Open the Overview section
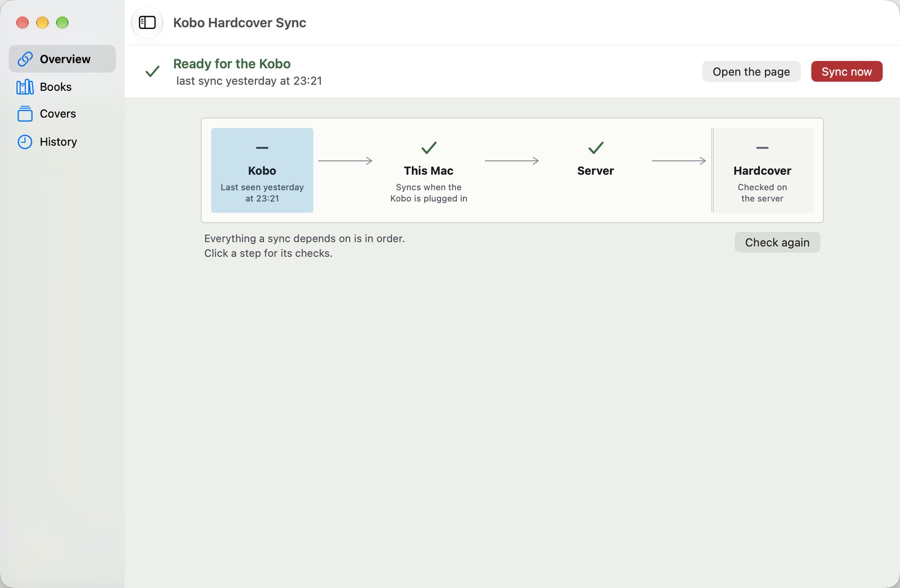This screenshot has height=588, width=900. click(x=62, y=59)
